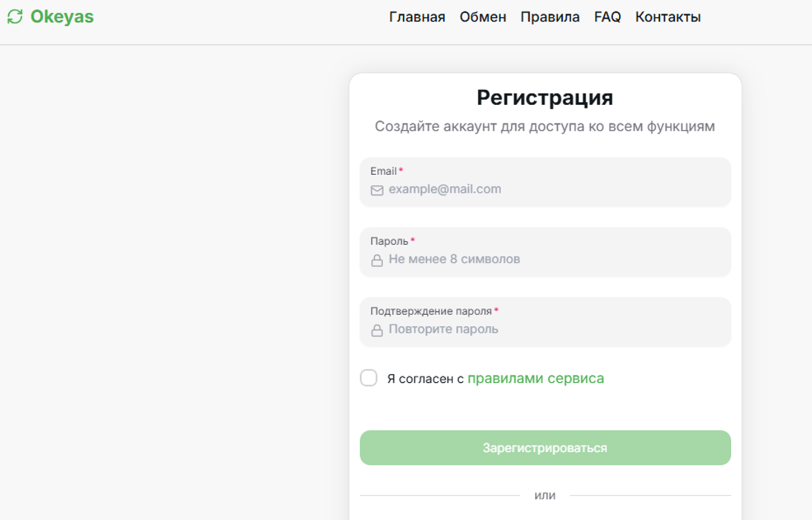Follow the 'правилами сервиса' link
This screenshot has width=812, height=520.
[536, 378]
